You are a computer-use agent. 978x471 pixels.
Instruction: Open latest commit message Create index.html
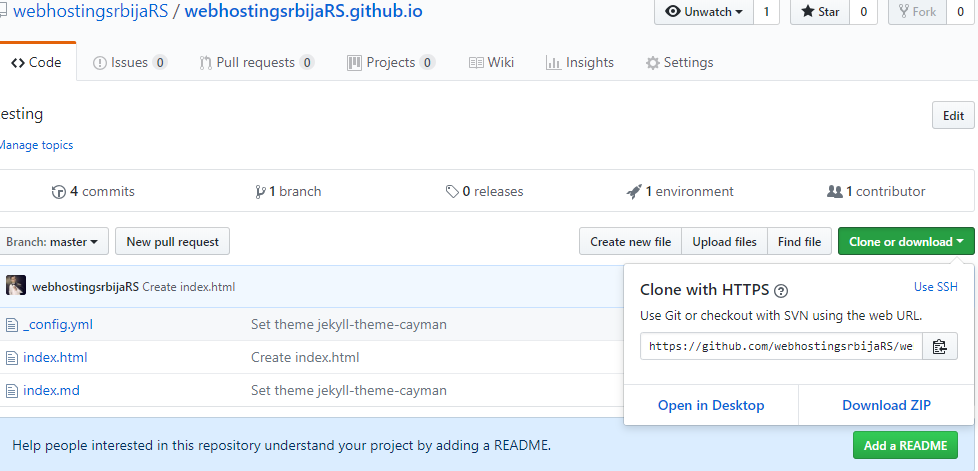(188, 287)
